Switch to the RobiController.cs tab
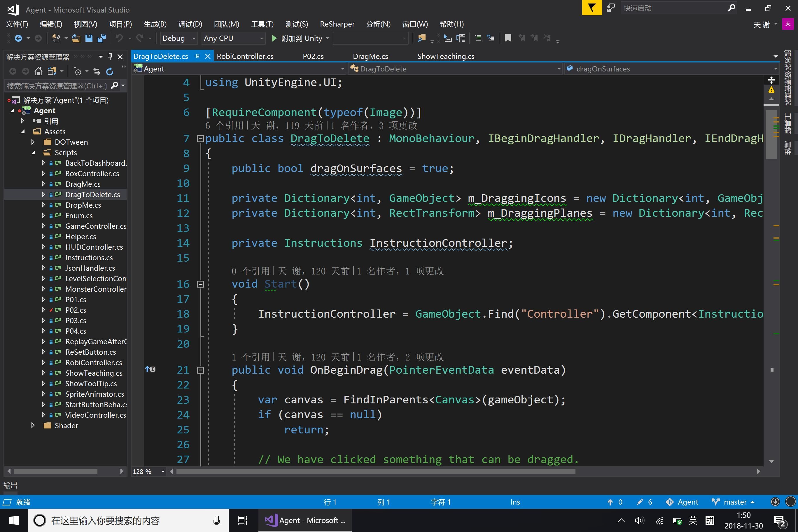 click(245, 56)
